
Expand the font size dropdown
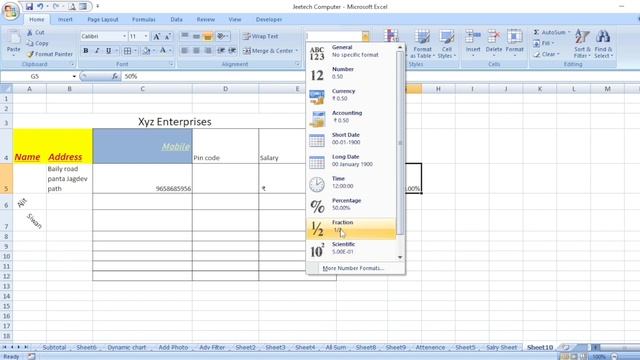tap(146, 36)
